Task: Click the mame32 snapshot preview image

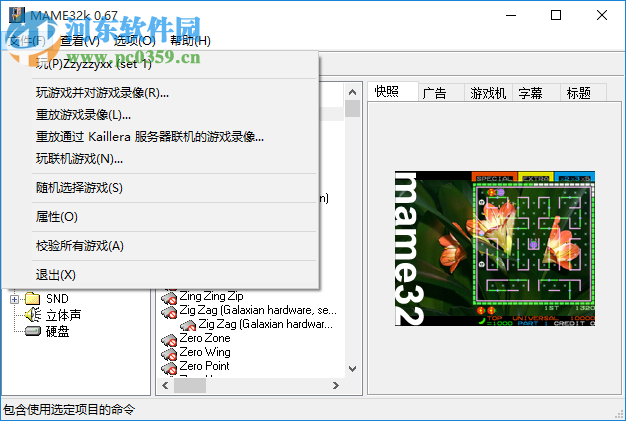Action: (x=495, y=249)
